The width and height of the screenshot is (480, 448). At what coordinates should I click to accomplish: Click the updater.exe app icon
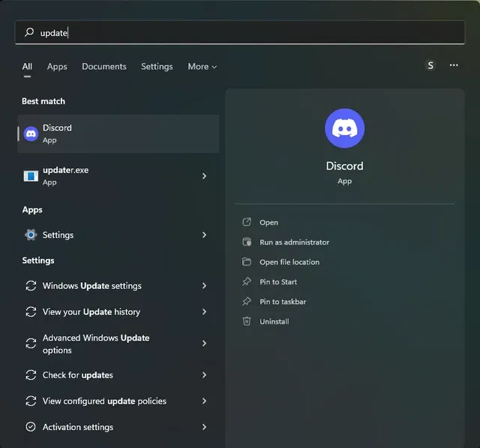tap(31, 176)
